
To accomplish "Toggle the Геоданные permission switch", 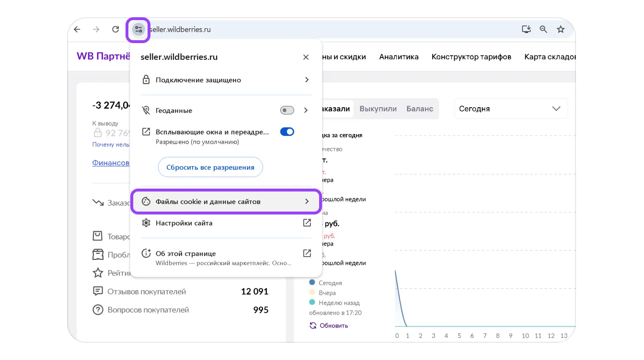I will [287, 111].
